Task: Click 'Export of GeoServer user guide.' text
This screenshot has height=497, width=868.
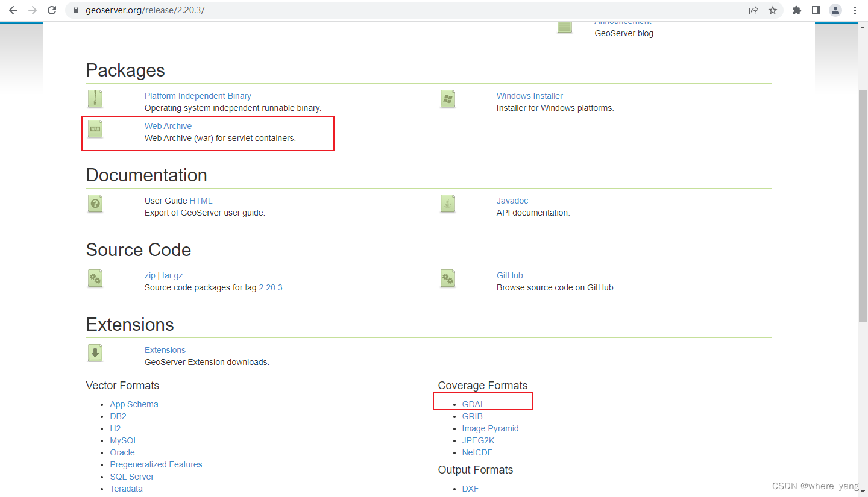Action: [x=205, y=213]
